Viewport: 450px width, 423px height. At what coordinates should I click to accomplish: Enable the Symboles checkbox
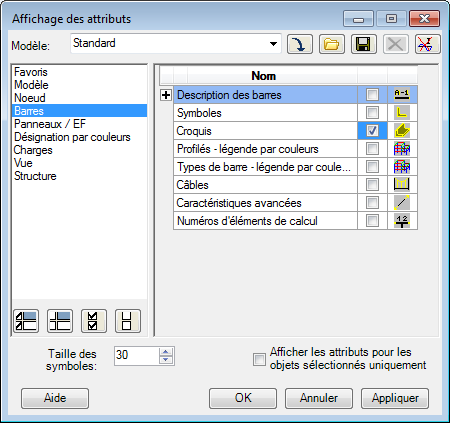click(x=372, y=113)
